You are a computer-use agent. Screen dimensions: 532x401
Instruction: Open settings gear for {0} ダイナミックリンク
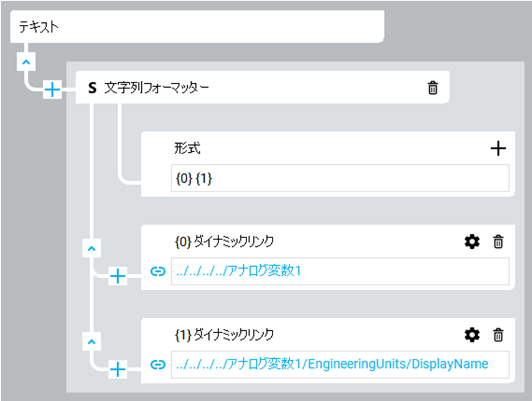472,242
